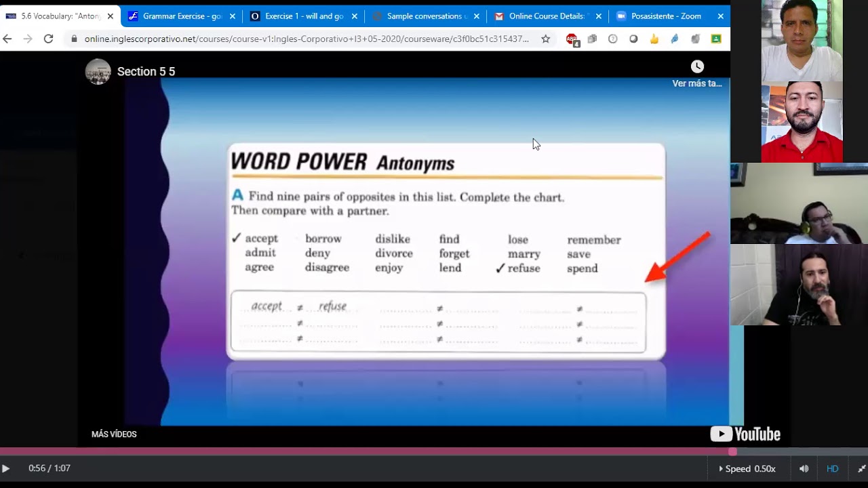Open the thumbs-up extension

(x=654, y=39)
